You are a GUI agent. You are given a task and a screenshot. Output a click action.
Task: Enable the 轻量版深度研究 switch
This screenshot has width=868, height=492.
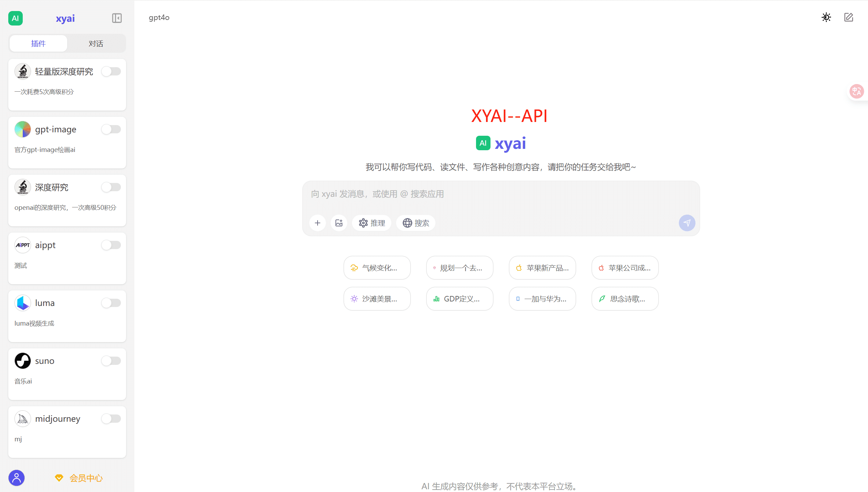tap(111, 71)
